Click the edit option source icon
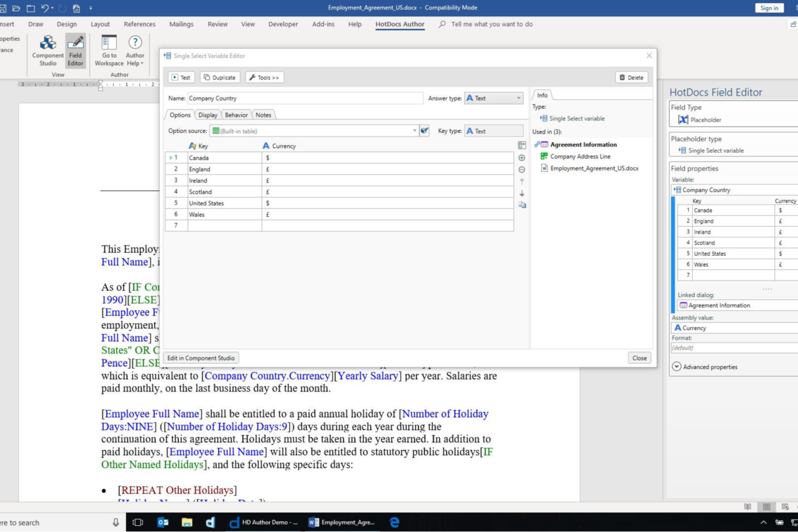Image resolution: width=798 pixels, height=532 pixels. [x=424, y=131]
